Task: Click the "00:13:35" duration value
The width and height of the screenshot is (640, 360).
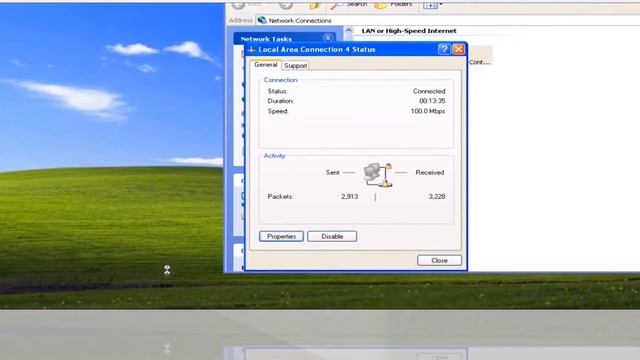Action: pyautogui.click(x=432, y=101)
